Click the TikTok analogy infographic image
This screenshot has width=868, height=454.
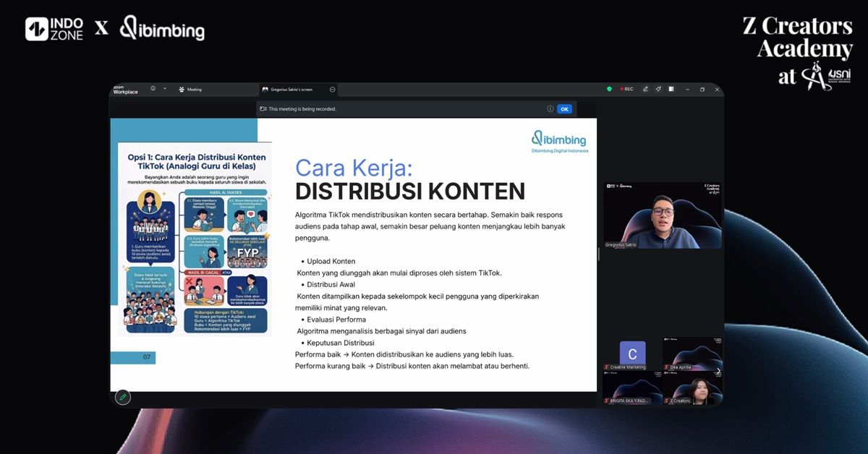tap(195, 239)
